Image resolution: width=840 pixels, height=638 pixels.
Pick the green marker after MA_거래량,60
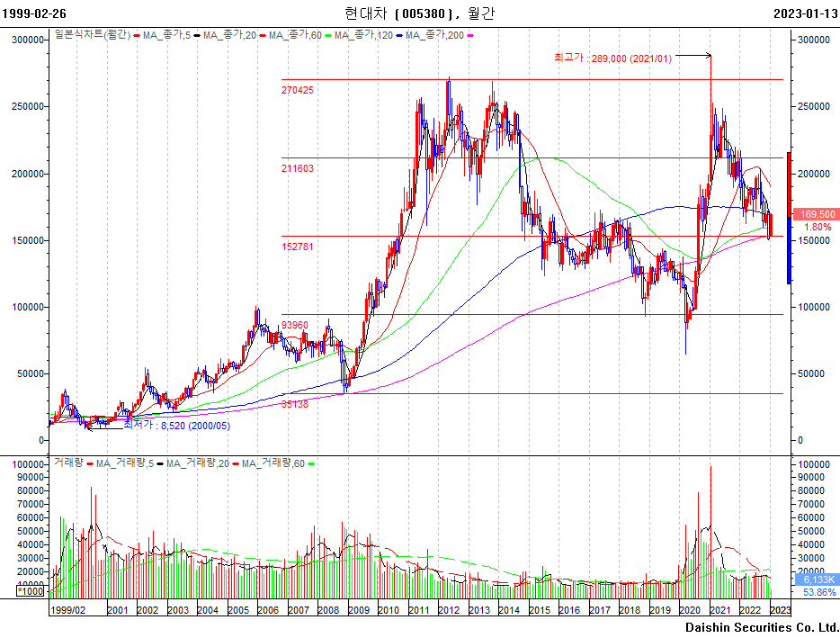311,463
